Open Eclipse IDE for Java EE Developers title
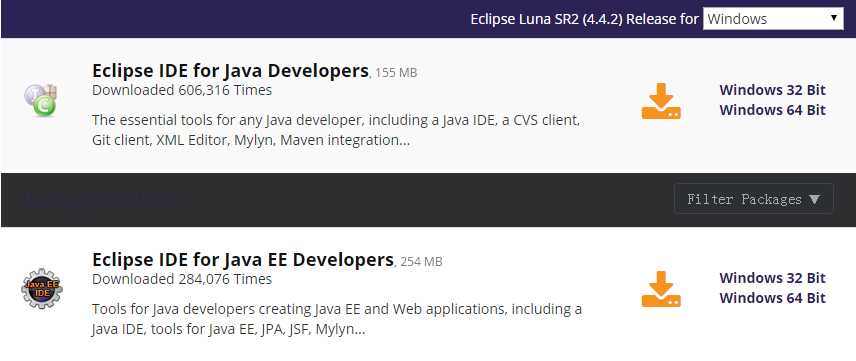Image resolution: width=856 pixels, height=361 pixels. (243, 259)
